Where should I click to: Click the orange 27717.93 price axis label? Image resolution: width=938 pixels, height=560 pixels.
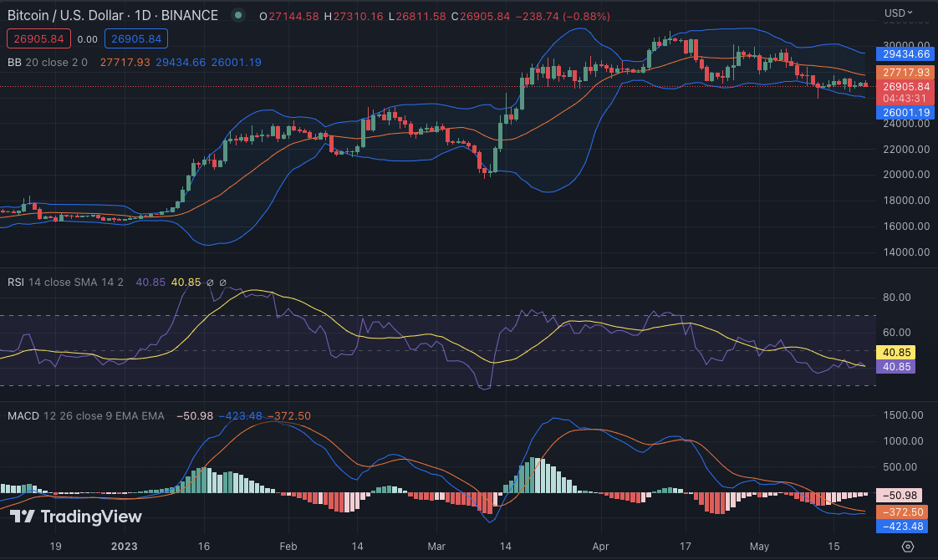[906, 74]
